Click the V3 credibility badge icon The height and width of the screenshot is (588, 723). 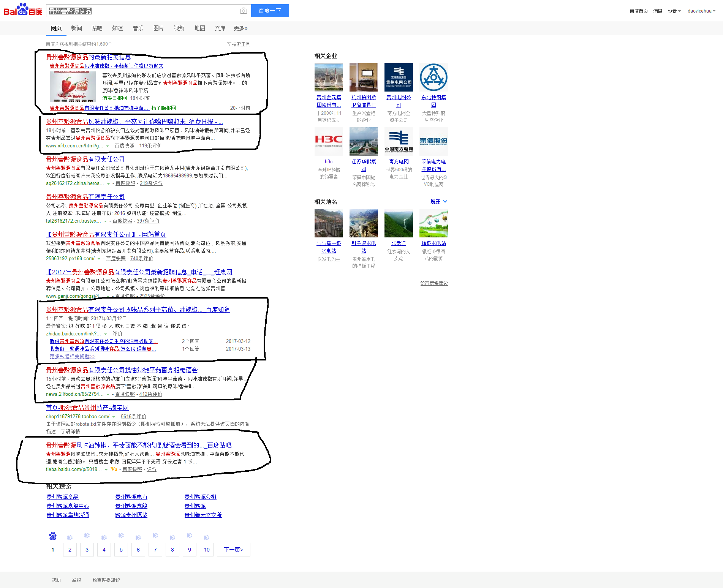(x=114, y=469)
